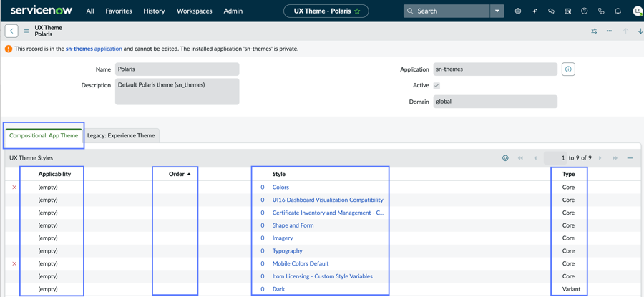The height and width of the screenshot is (297, 644).
Task: Click the Description text area
Action: [177, 92]
